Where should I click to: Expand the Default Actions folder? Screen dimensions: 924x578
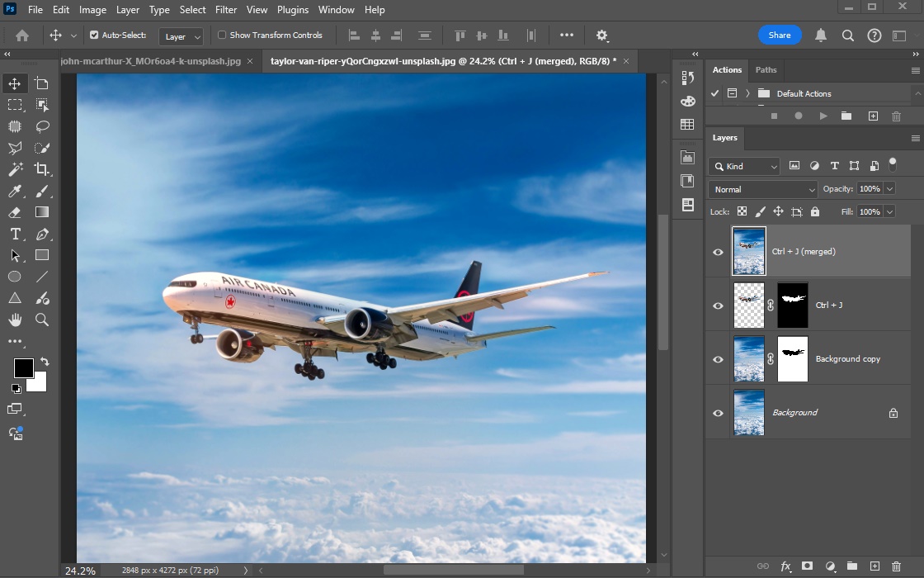click(747, 93)
